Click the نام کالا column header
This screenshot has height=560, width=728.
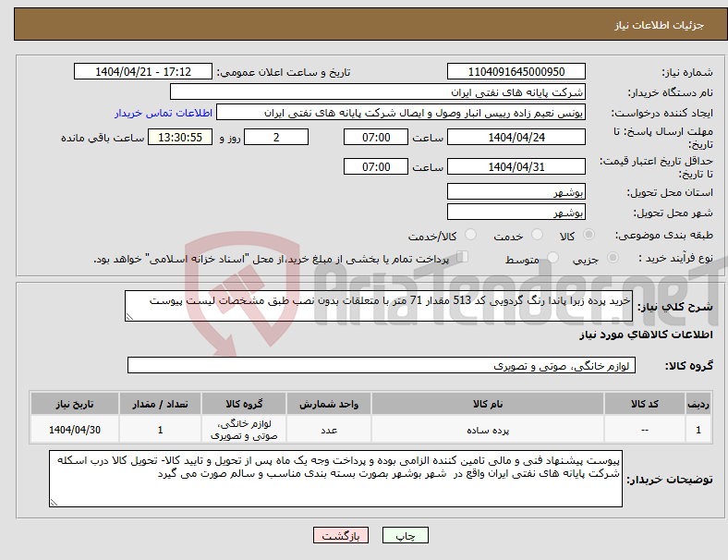488,404
